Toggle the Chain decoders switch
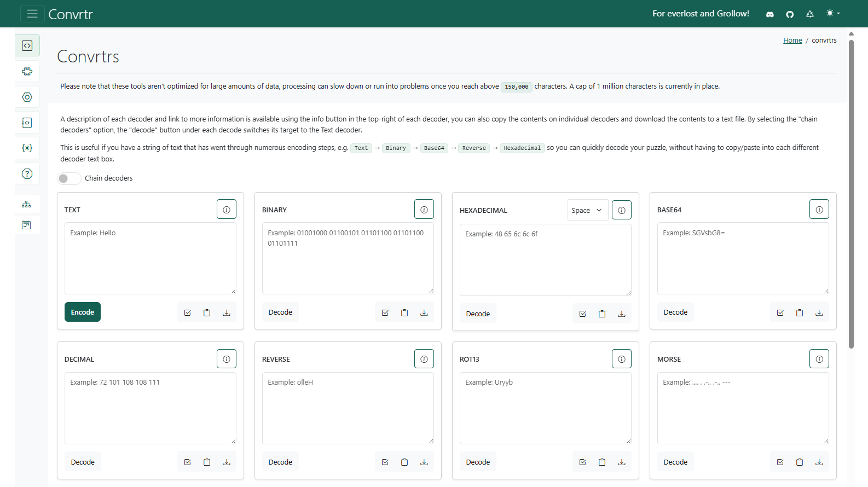 (x=69, y=178)
